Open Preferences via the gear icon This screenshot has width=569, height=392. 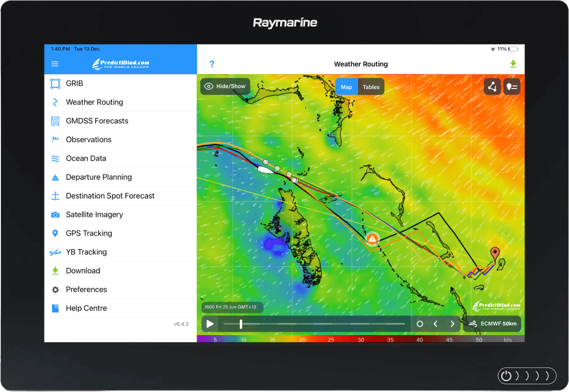[x=55, y=289]
